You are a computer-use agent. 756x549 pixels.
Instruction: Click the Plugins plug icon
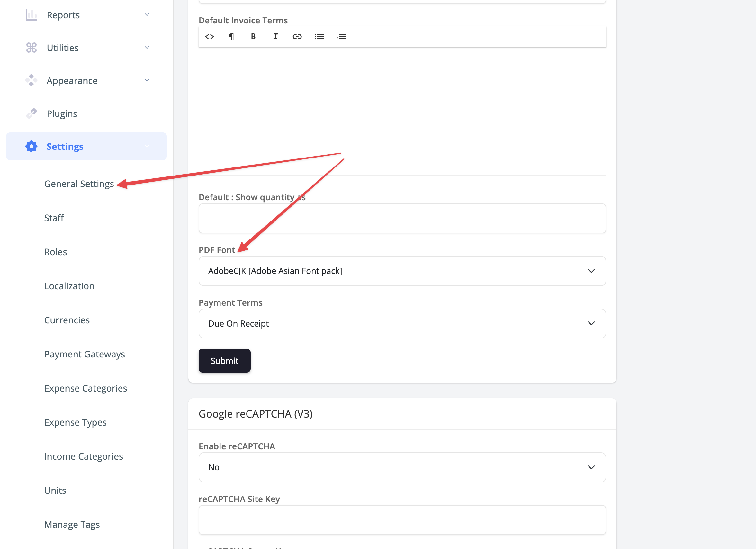coord(31,113)
